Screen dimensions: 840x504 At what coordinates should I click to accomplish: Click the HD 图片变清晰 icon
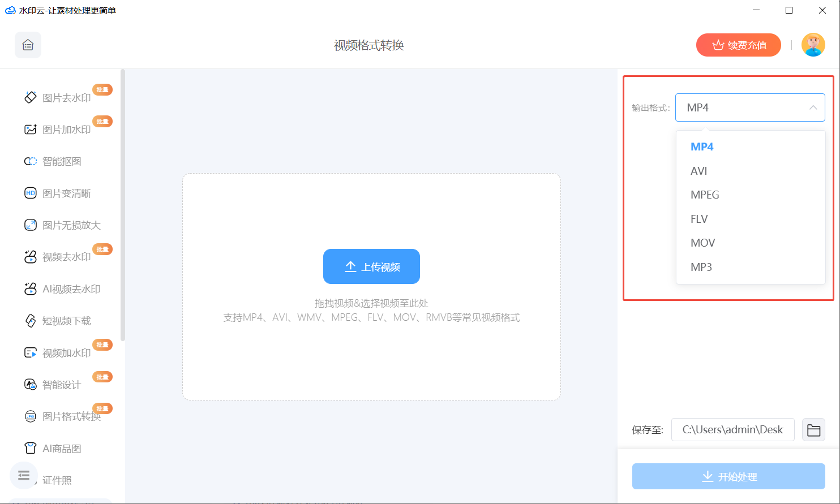[31, 193]
